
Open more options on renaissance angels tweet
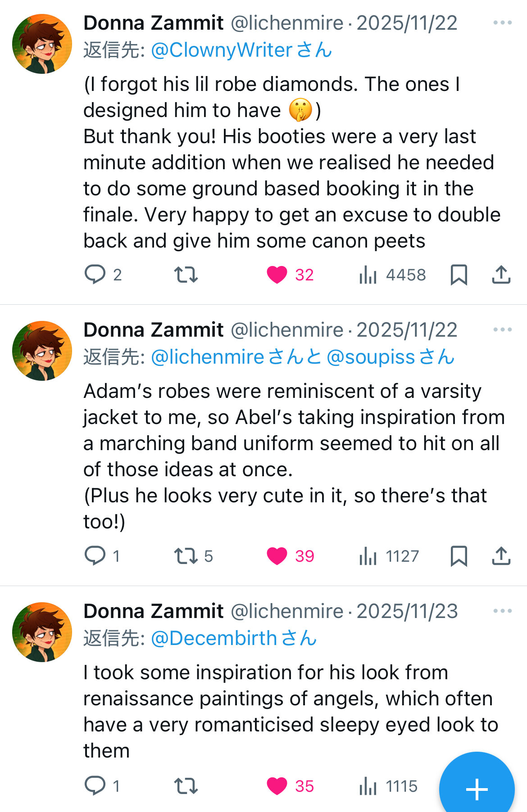click(502, 611)
